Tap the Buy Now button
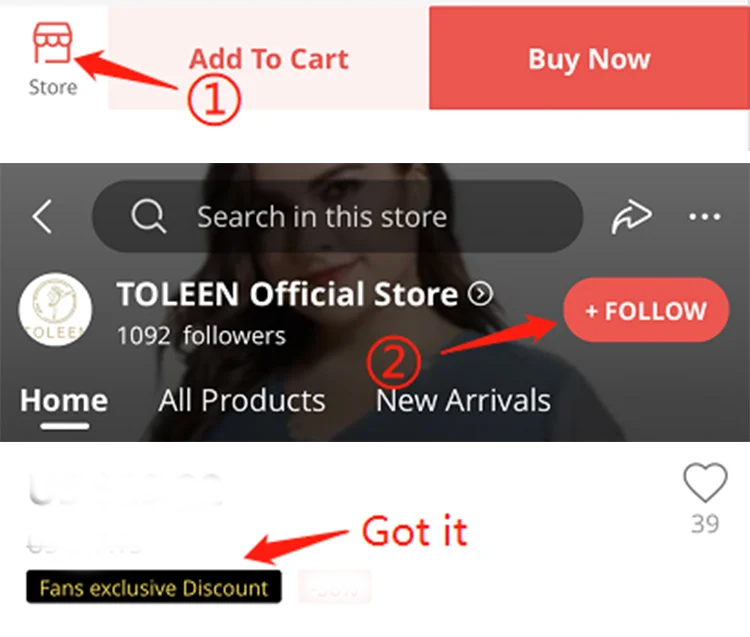 coord(589,58)
